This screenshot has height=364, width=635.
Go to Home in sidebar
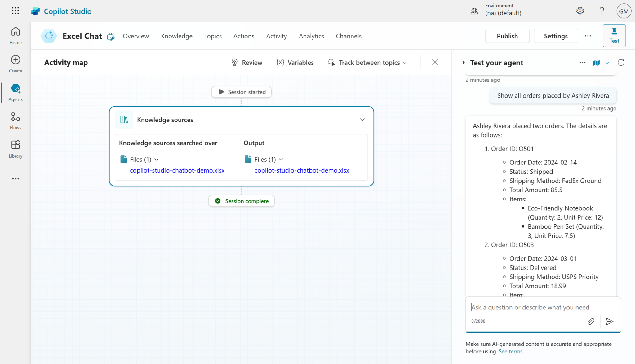click(16, 36)
